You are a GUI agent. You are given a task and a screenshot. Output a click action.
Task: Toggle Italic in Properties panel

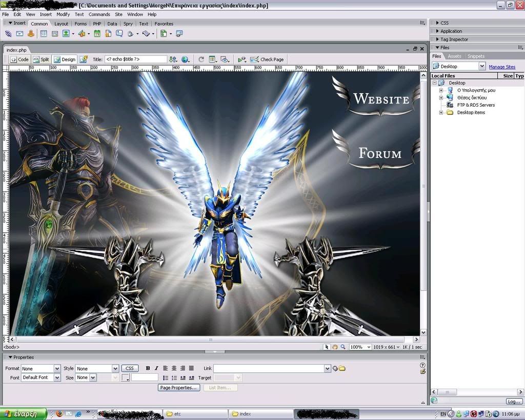pyautogui.click(x=156, y=368)
